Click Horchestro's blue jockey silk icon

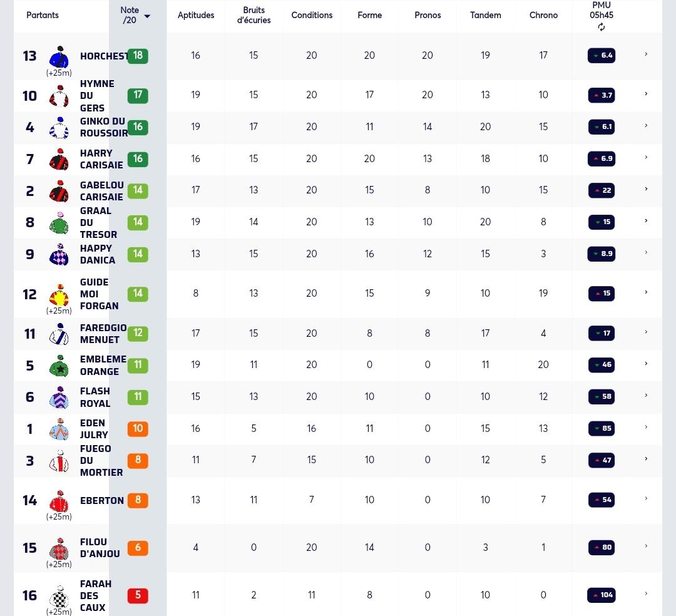(59, 56)
